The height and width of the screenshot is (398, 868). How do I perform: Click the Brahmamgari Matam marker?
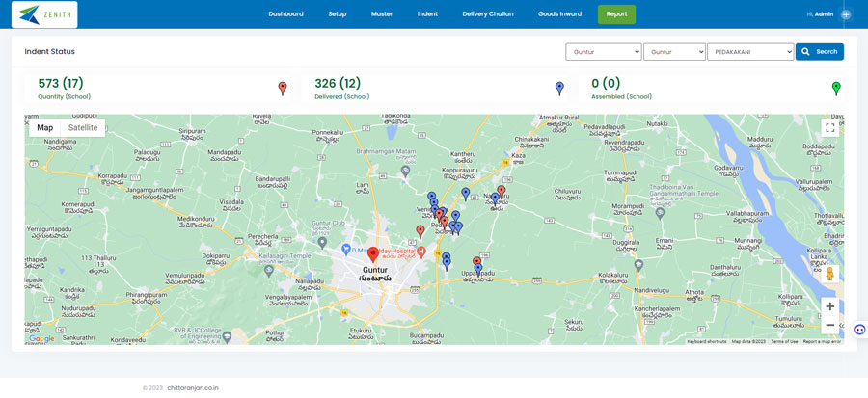click(x=405, y=172)
